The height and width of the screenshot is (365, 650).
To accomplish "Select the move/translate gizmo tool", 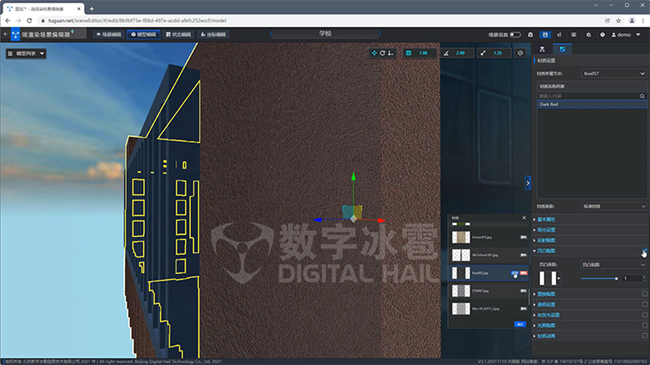I will coord(374,53).
